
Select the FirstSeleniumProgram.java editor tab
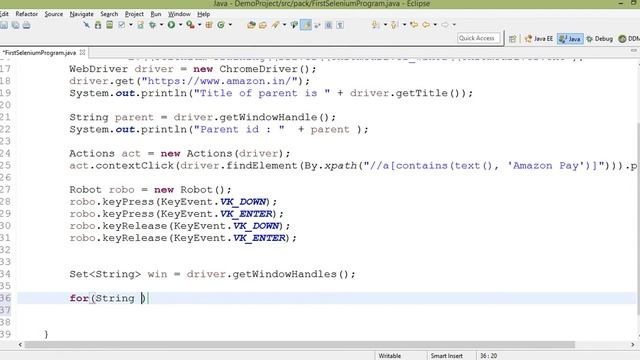39,53
